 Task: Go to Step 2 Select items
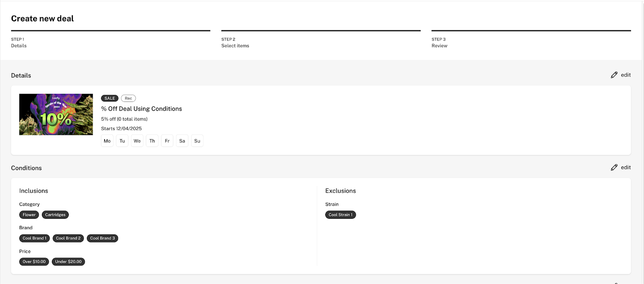235,43
